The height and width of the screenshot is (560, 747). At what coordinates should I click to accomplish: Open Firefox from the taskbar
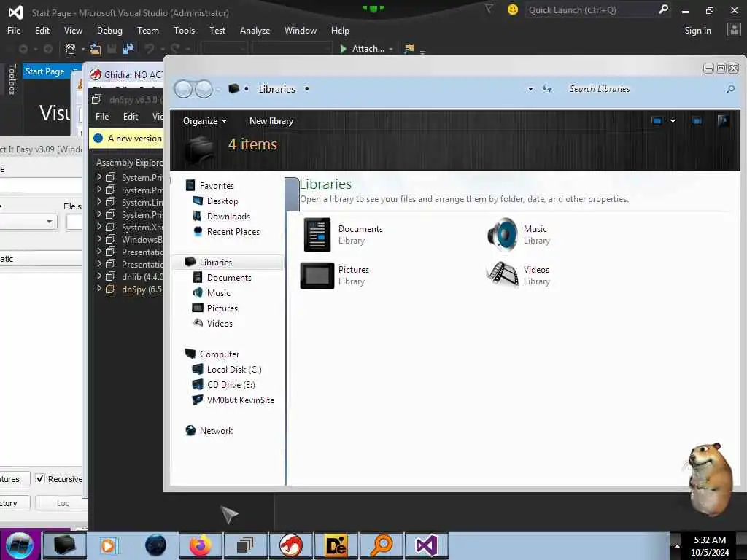(201, 545)
